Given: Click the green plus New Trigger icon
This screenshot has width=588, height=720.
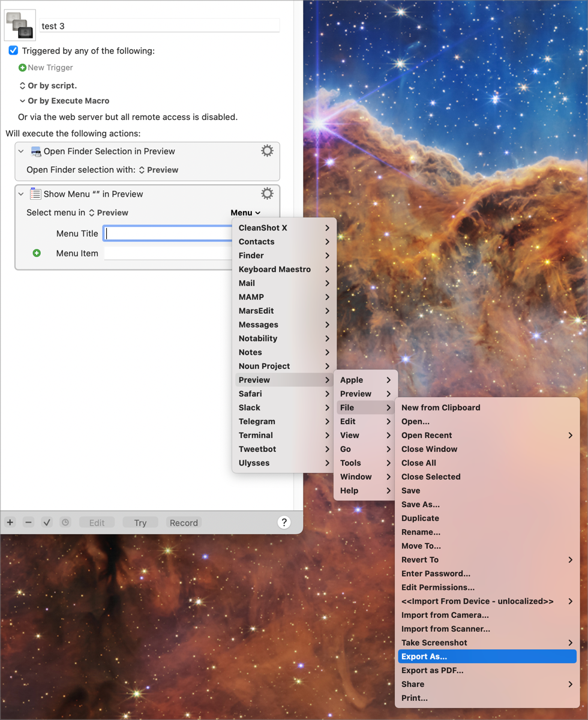Looking at the screenshot, I should coord(22,68).
